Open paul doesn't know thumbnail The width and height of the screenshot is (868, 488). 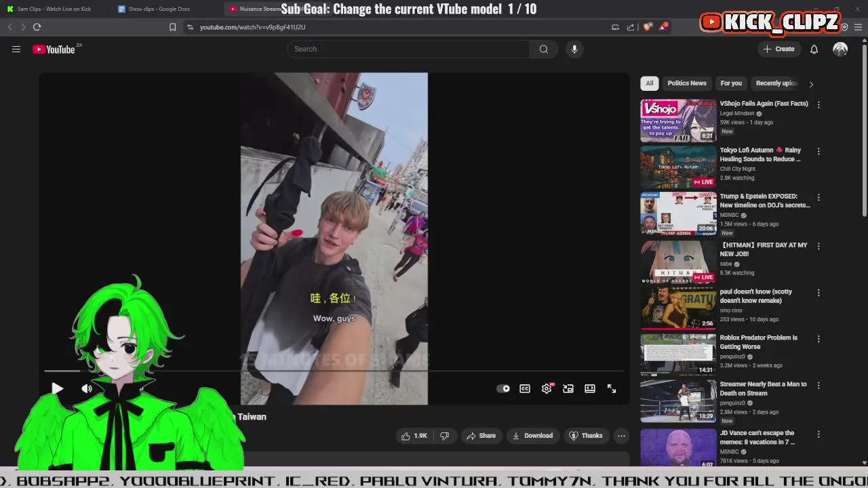(x=678, y=308)
